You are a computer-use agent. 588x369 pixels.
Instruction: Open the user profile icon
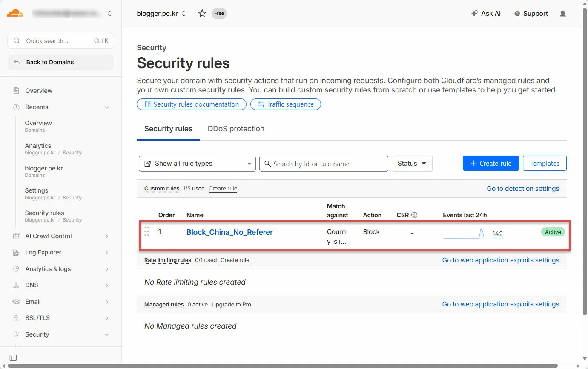[x=563, y=14]
